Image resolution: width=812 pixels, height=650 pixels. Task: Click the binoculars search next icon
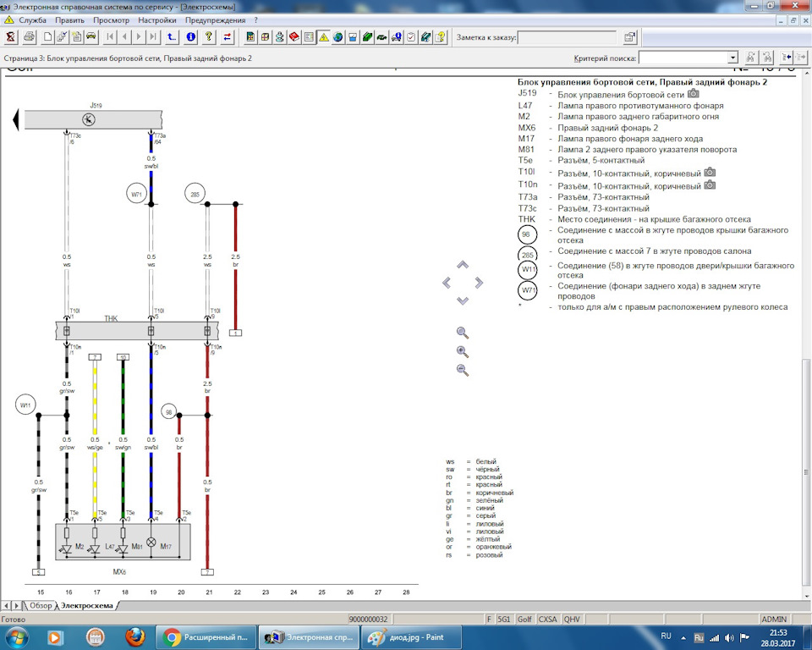point(750,58)
